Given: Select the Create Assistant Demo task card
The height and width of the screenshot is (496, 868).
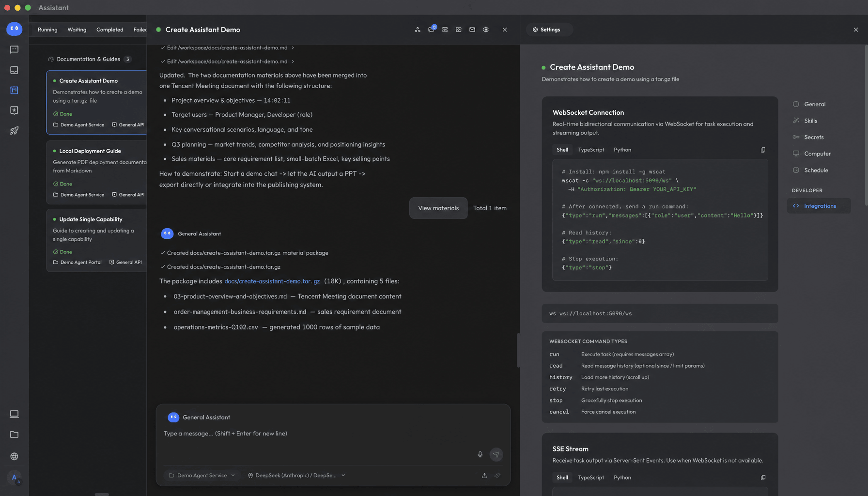Looking at the screenshot, I should coord(96,102).
